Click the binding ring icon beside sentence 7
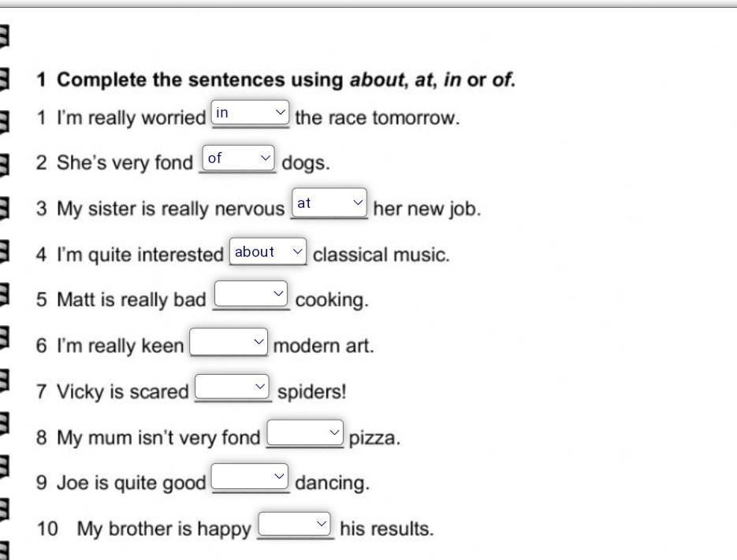This screenshot has height=560, width=737. point(3,382)
